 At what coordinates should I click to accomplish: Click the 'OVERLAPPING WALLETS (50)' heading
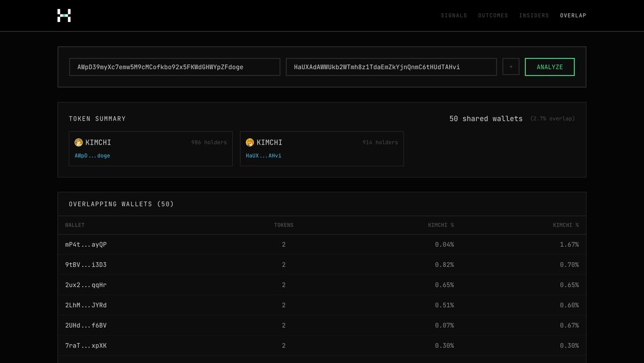(x=121, y=204)
